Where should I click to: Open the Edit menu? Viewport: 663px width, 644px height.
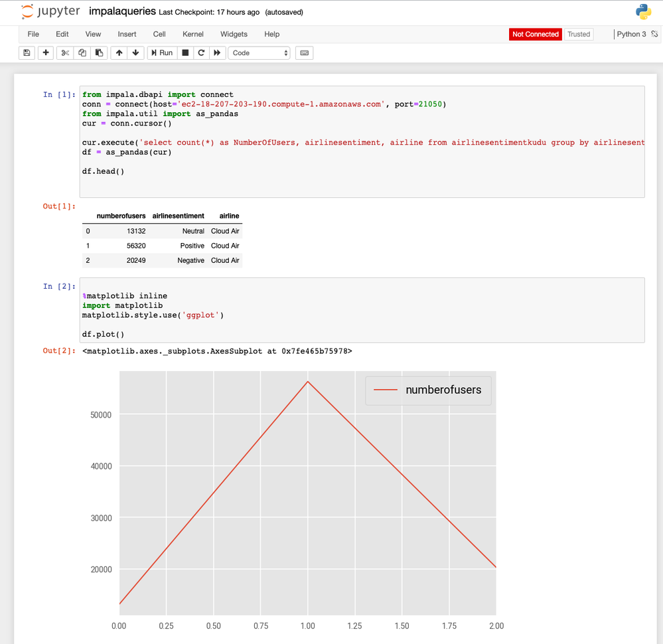coord(62,35)
